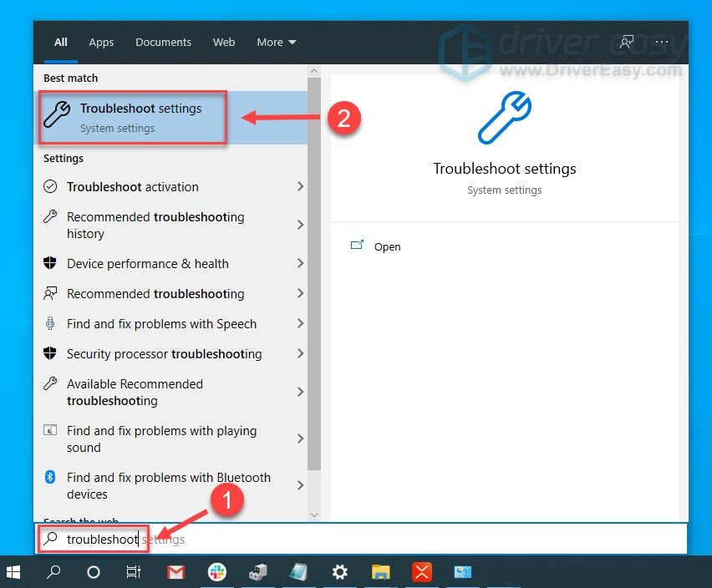Click the Cortana circle icon

coord(94,572)
